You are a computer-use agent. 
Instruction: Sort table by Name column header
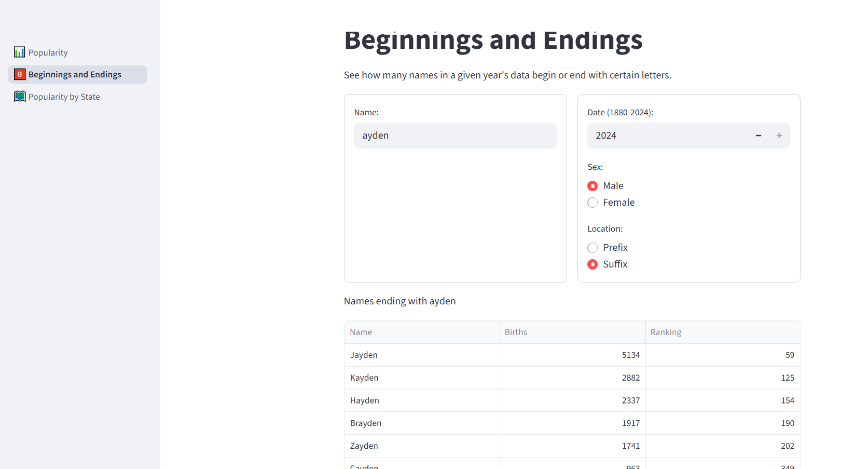[422, 332]
